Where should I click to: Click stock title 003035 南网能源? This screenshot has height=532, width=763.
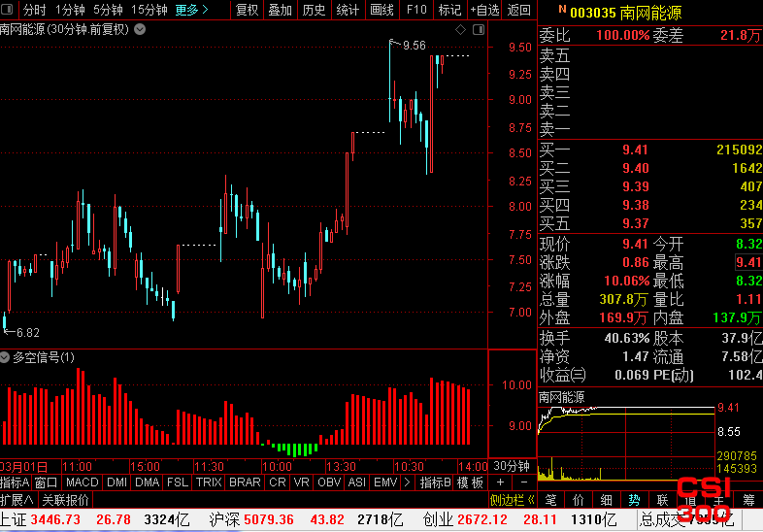(625, 13)
